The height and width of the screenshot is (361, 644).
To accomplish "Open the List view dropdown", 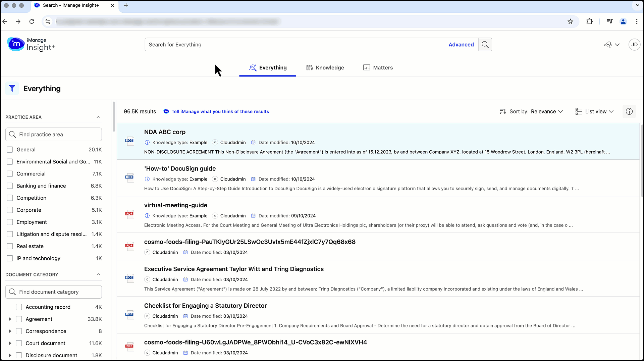I will 595,111.
